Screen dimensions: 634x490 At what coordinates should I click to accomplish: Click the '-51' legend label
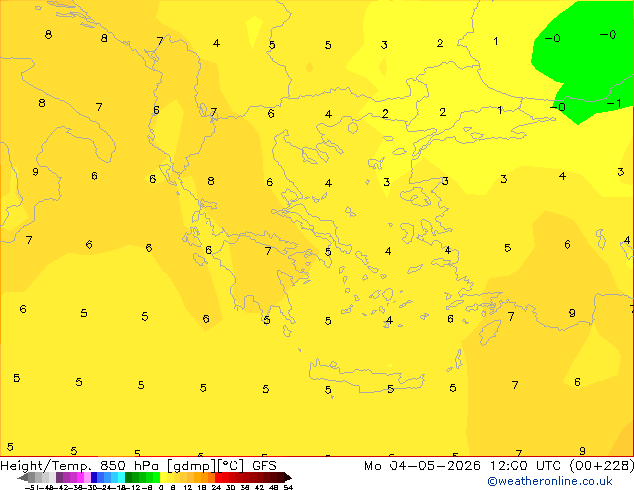pyautogui.click(x=30, y=487)
